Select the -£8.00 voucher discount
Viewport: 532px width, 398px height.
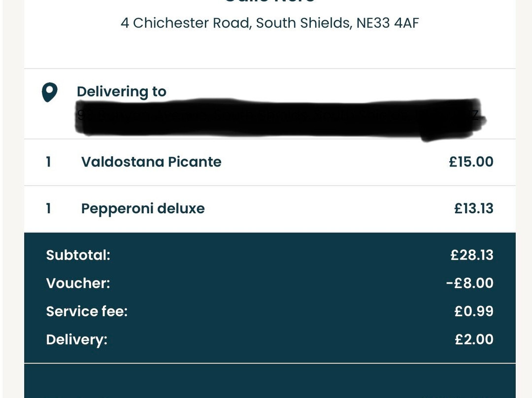coord(469,283)
